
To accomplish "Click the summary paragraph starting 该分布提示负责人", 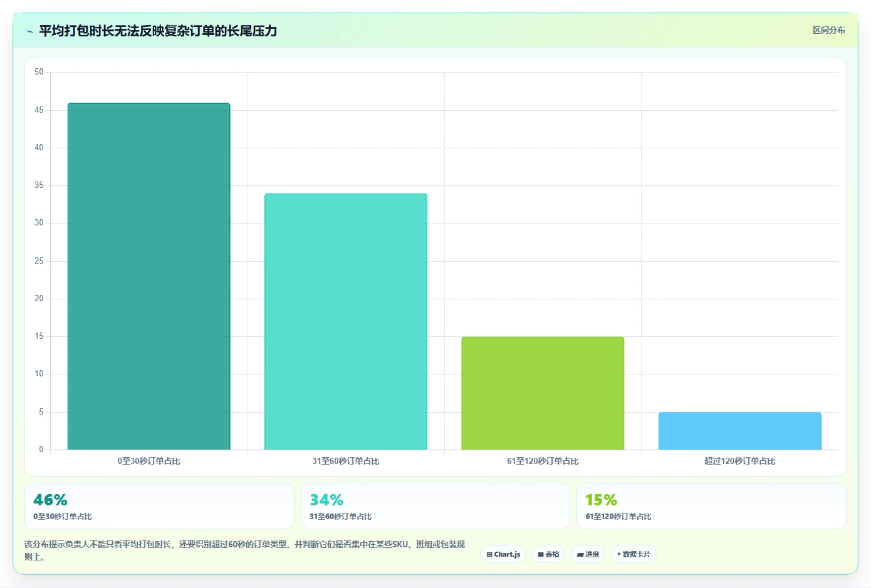I will [x=245, y=550].
